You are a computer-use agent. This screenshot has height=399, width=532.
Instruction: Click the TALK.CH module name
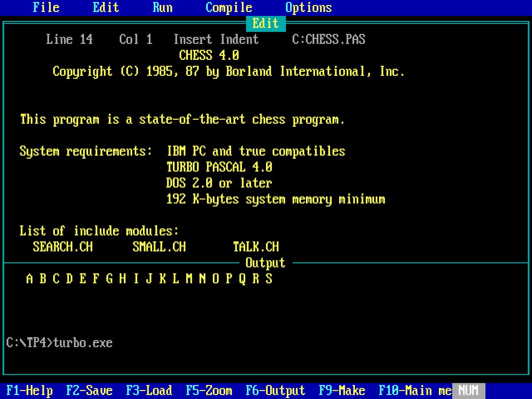(x=256, y=247)
